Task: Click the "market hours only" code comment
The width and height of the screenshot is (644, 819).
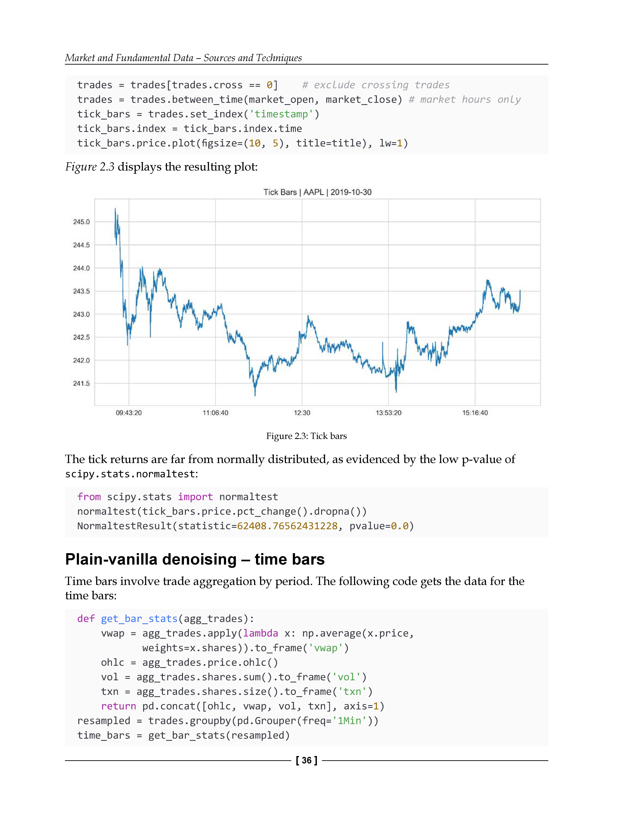Action: coord(465,100)
